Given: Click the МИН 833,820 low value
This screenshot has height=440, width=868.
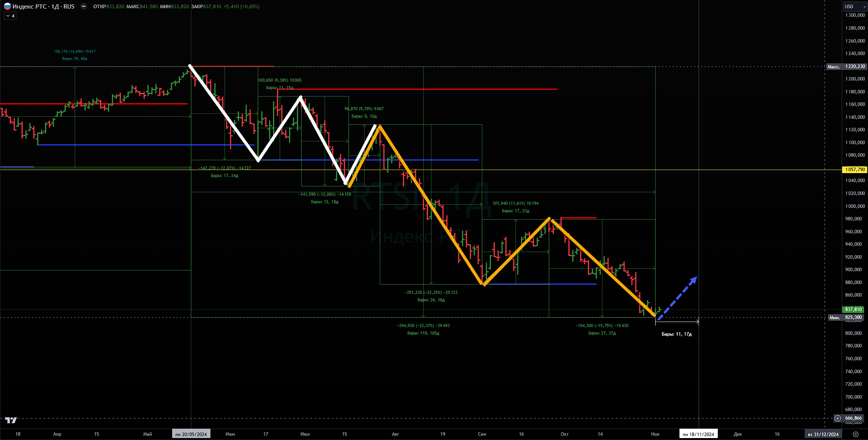Looking at the screenshot, I should [x=174, y=6].
